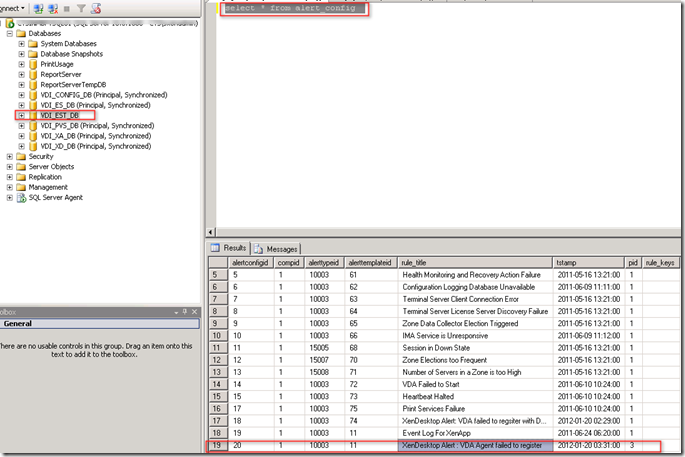Expand the Database Snapshots node
This screenshot has height=457, width=685.
point(21,54)
